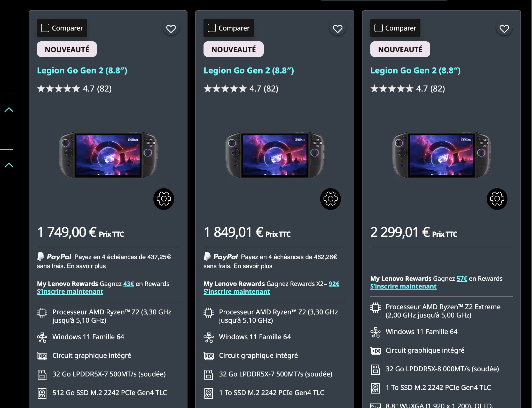Open configurator gear on 1 749,00 € card
Viewport: 532px width, 408px height.
pyautogui.click(x=164, y=199)
